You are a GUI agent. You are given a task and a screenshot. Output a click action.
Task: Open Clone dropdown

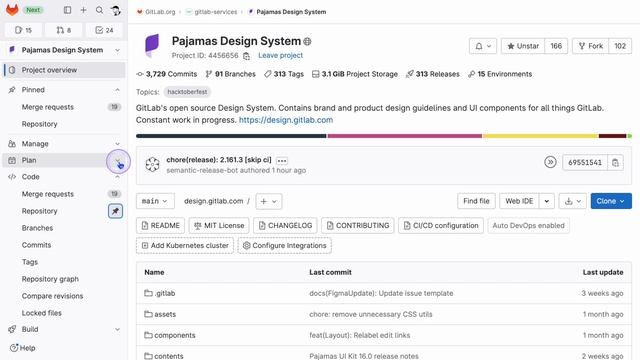pos(611,201)
